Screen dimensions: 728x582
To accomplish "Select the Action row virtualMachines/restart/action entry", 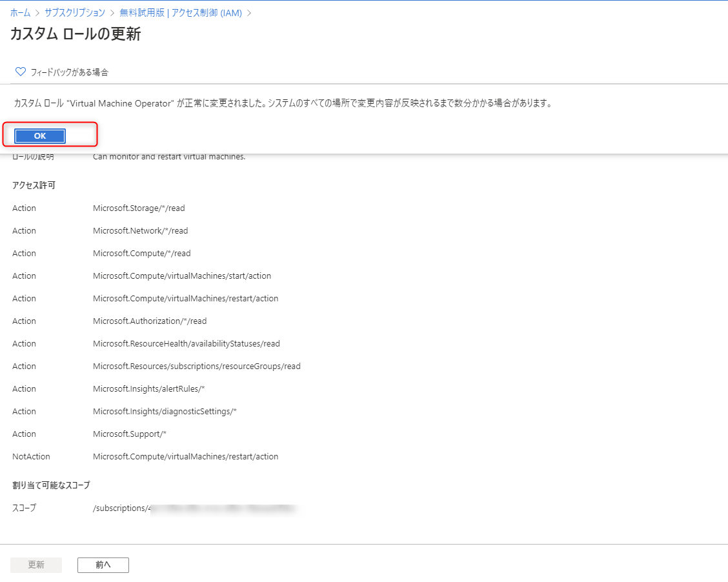I will pyautogui.click(x=186, y=299).
